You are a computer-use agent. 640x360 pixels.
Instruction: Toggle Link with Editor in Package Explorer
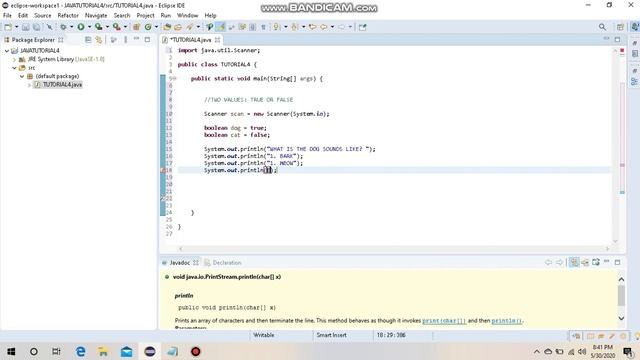[99, 40]
